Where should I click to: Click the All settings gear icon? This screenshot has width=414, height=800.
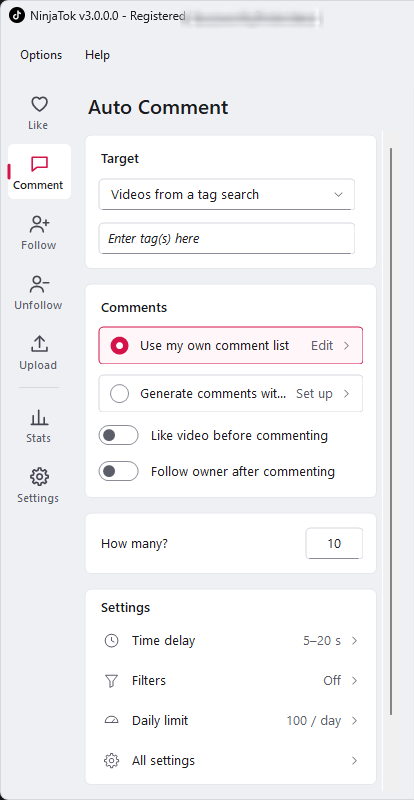(111, 761)
